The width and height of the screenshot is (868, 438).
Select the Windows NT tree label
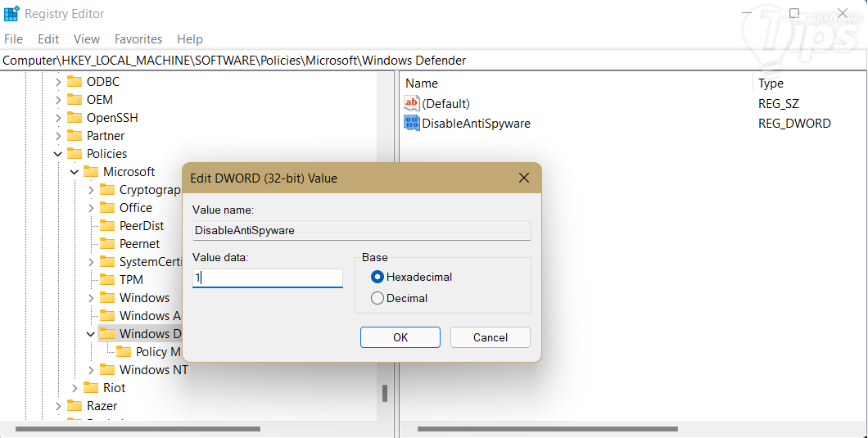click(x=154, y=369)
